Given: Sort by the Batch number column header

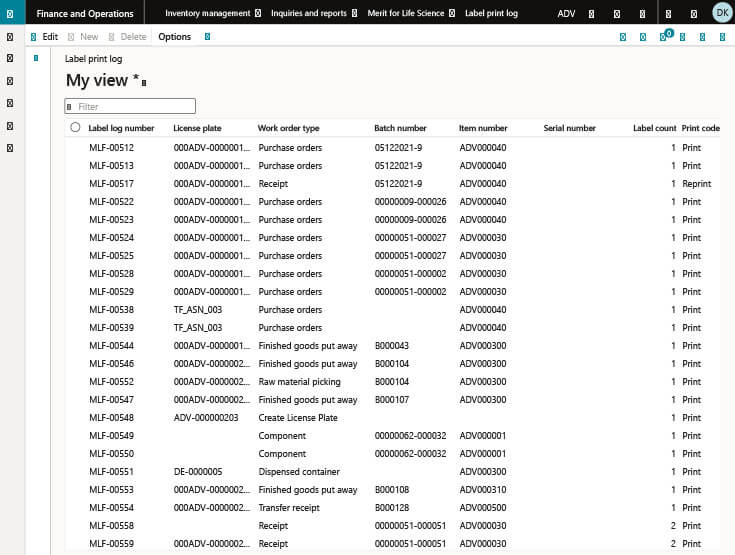Looking at the screenshot, I should pyautogui.click(x=400, y=128).
